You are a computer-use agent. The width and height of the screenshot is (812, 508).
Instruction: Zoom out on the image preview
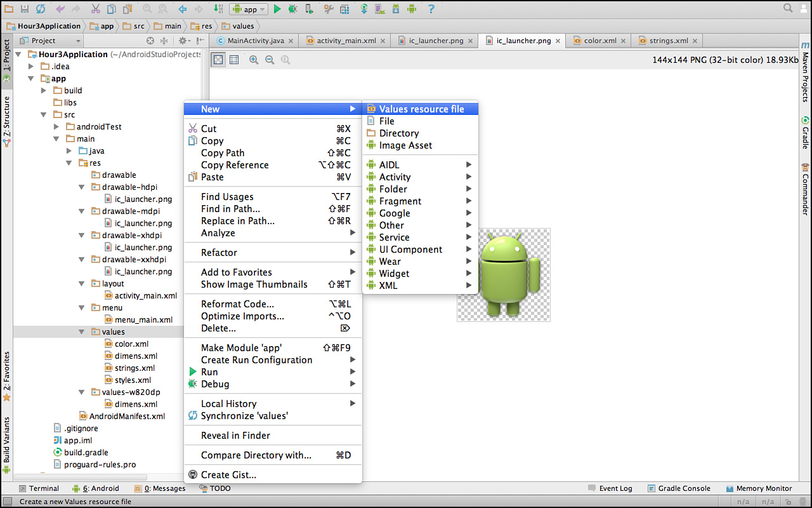270,60
